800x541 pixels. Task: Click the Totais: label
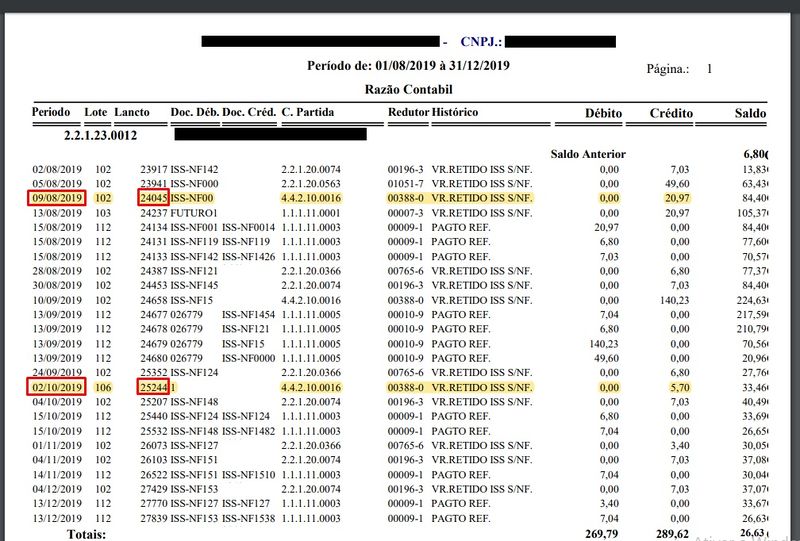pyautogui.click(x=87, y=534)
